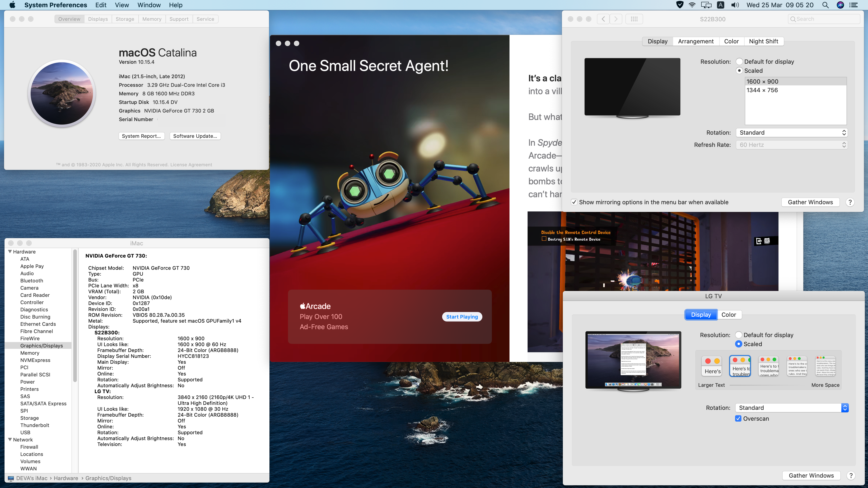Click the macOS Catalina logo image
The width and height of the screenshot is (868, 488).
tap(62, 93)
